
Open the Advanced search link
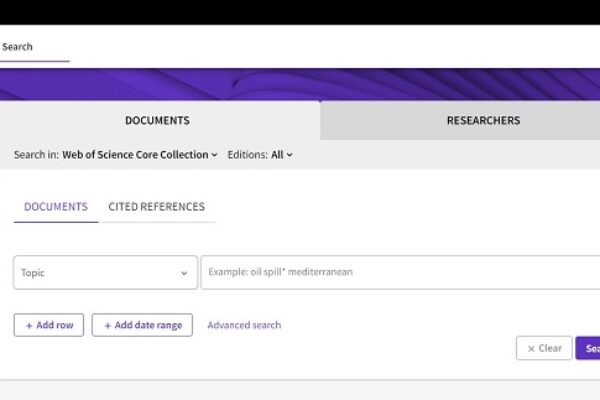244,325
